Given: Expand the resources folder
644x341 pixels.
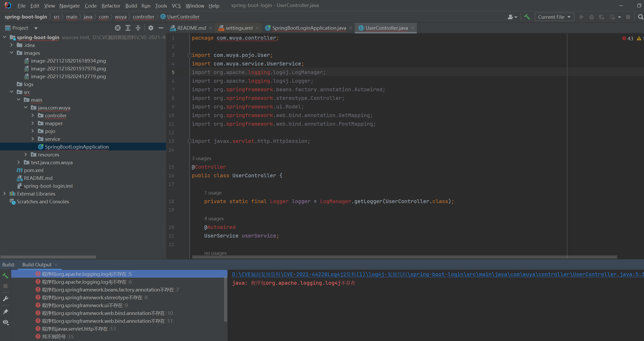Looking at the screenshot, I should point(26,155).
